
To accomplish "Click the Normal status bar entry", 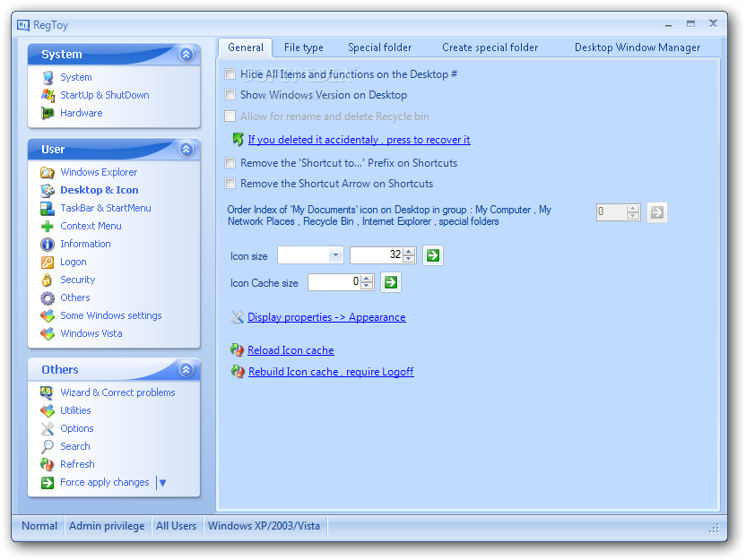I will 39,526.
